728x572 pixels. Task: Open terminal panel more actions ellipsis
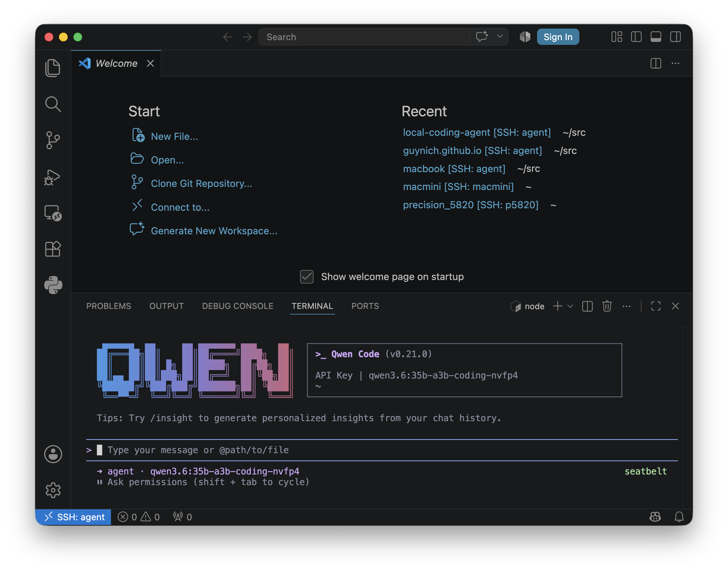[626, 306]
